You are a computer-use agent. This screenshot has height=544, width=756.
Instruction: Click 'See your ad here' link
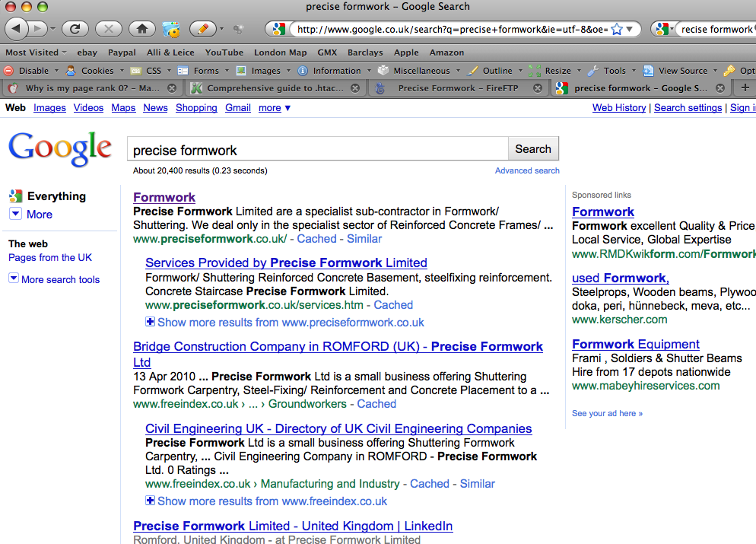pos(607,414)
